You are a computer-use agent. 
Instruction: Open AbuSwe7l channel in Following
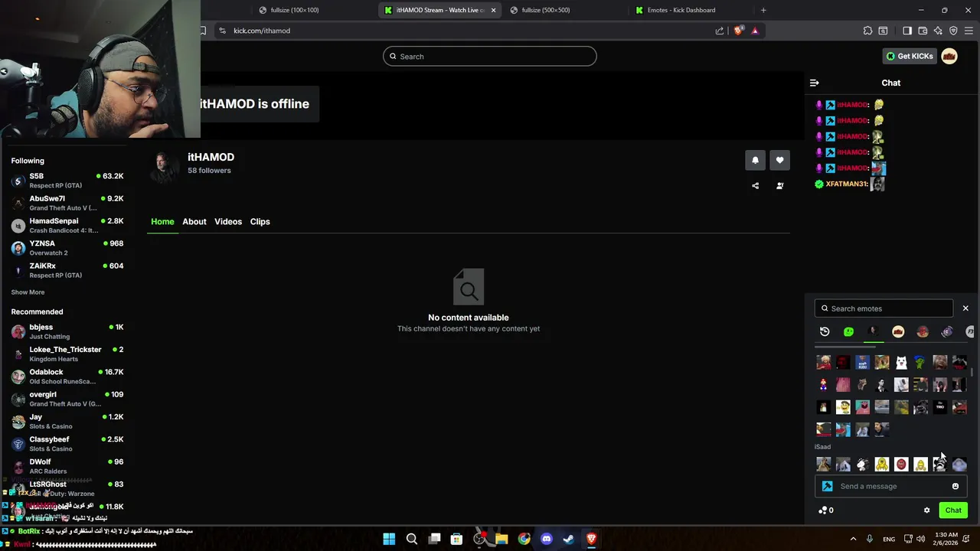[x=67, y=203]
